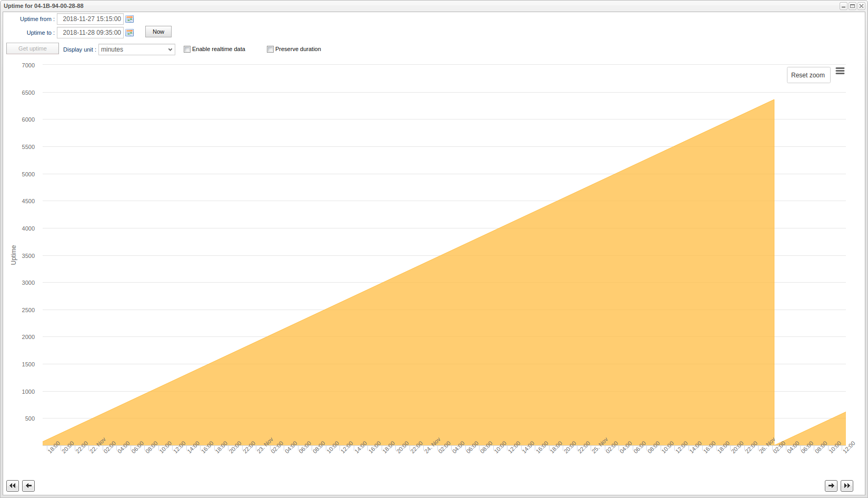Click the Now button
The height and width of the screenshot is (498, 868).
pos(158,32)
